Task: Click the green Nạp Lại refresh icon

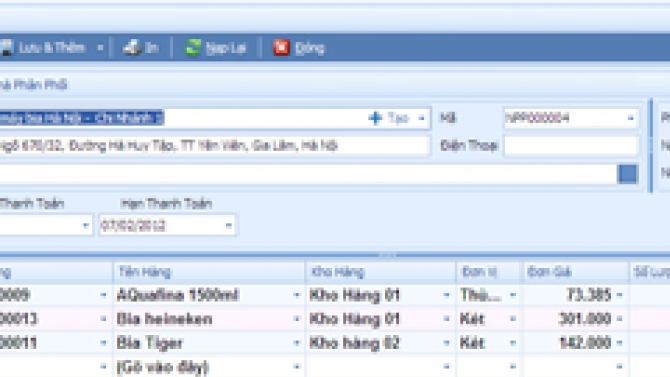Action: 193,47
